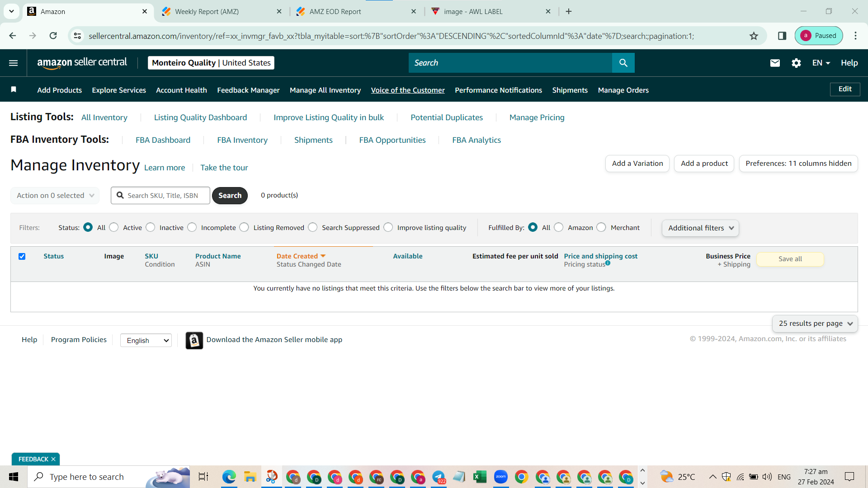Open Zoom from taskbar
868x488 pixels.
click(x=500, y=477)
